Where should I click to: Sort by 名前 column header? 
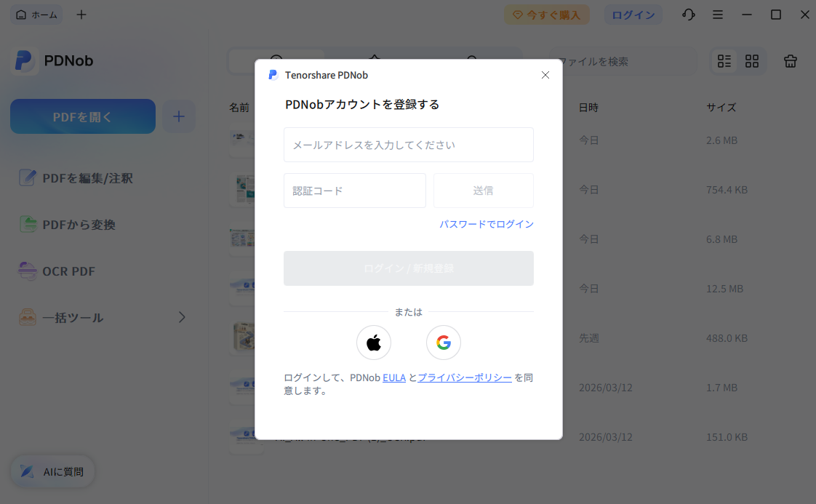tap(239, 107)
